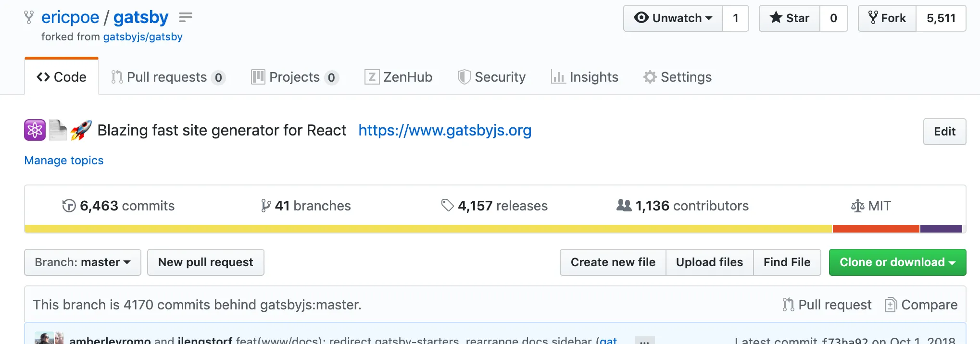This screenshot has width=980, height=344.
Task: Open the Insights tab
Action: (585, 77)
